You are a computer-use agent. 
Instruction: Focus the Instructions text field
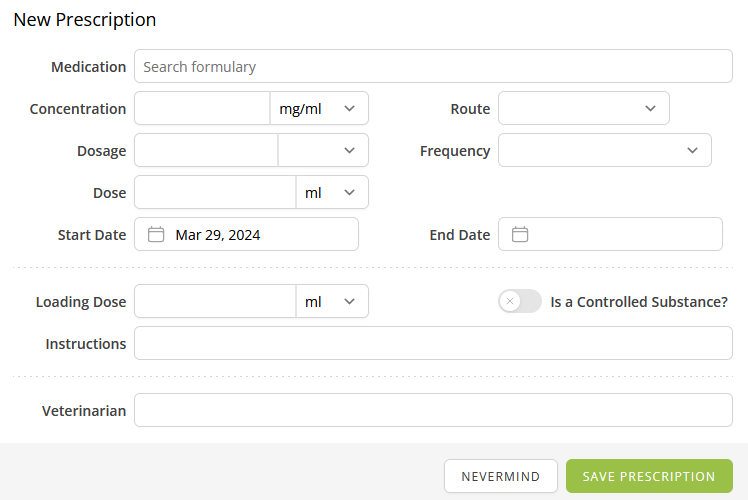(x=433, y=343)
